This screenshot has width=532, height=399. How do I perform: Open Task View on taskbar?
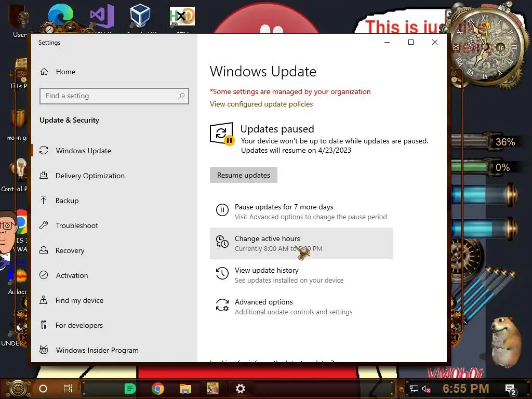(x=68, y=389)
